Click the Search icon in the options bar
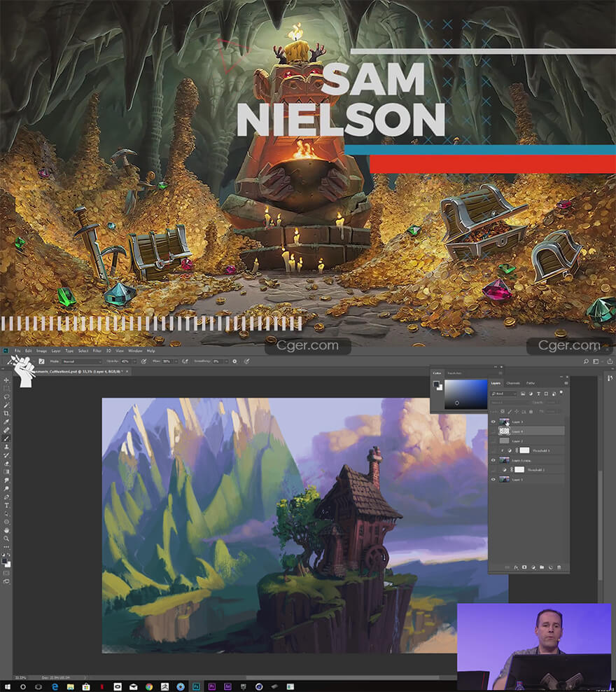Image resolution: width=616 pixels, height=692 pixels. coord(586,361)
